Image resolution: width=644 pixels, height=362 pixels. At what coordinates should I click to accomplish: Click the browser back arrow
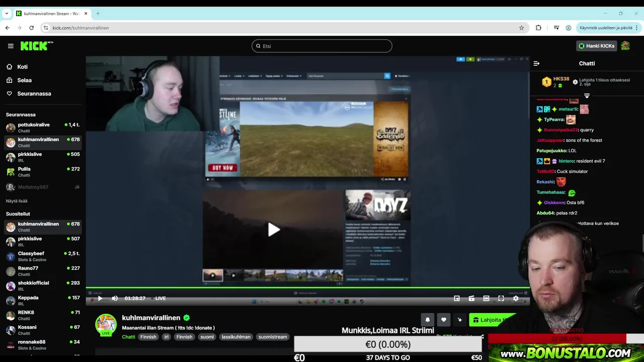(x=8, y=28)
